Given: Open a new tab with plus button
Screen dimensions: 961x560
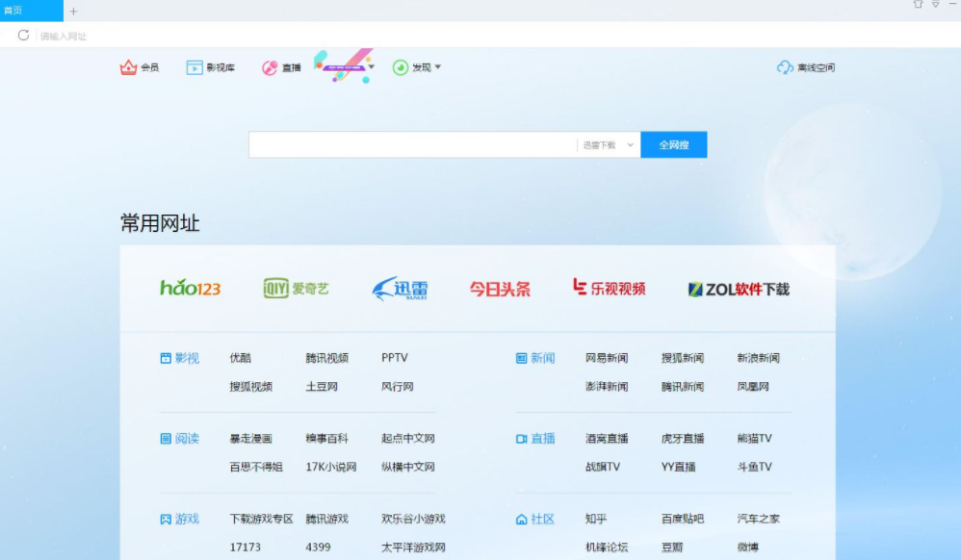Looking at the screenshot, I should [73, 11].
